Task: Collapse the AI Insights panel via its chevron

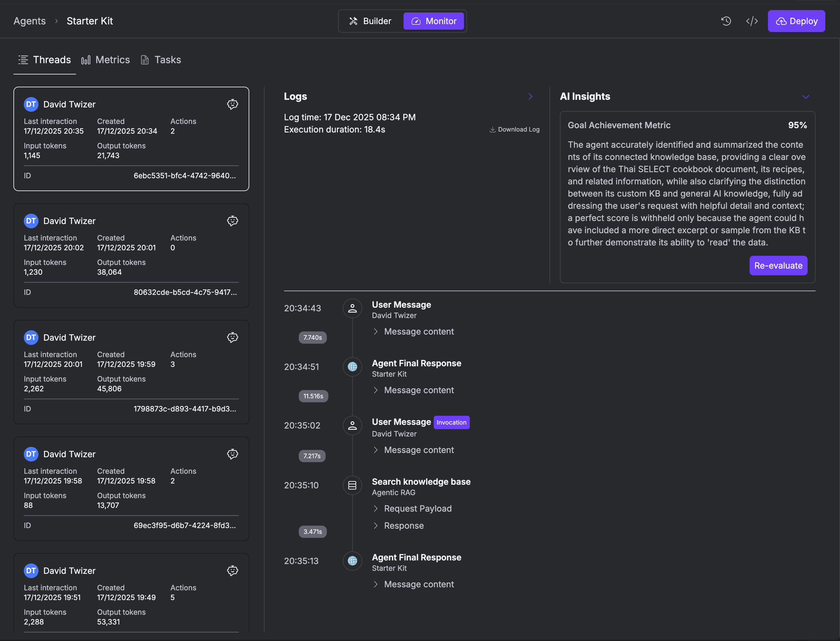Action: 806,96
